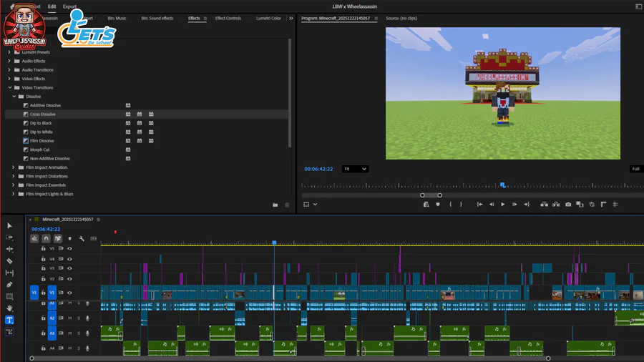644x362 pixels.
Task: Select the Ripple Edit tool
Action: 9,249
